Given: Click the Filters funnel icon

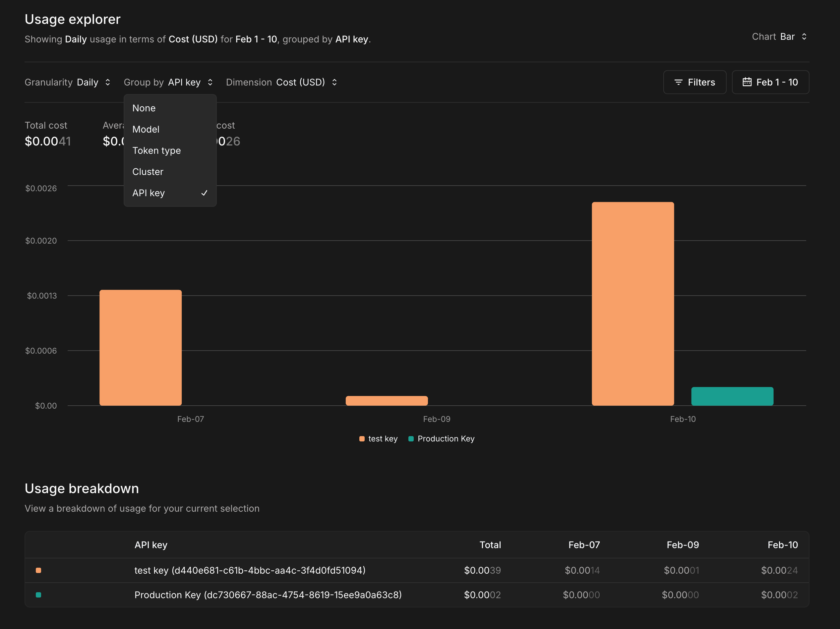Looking at the screenshot, I should (678, 83).
